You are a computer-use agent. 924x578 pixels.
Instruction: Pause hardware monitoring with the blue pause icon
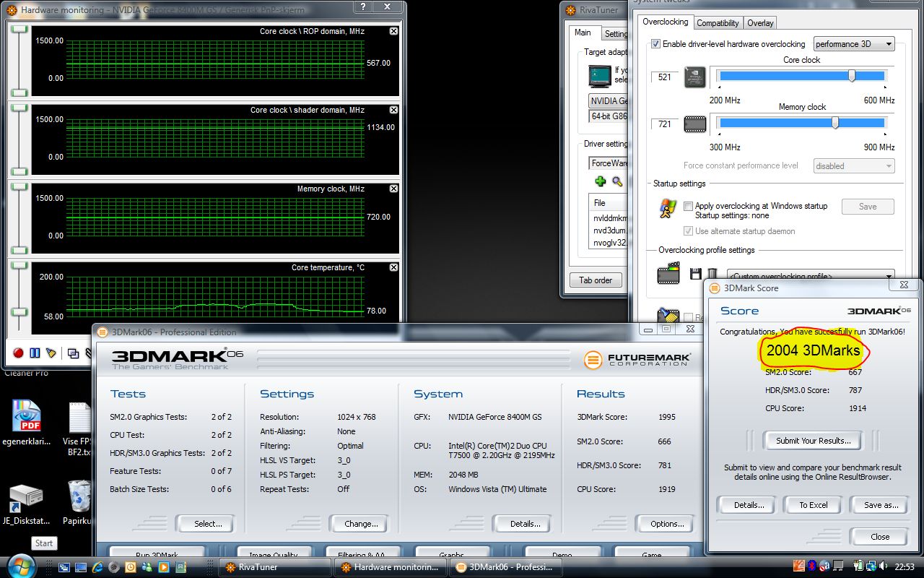pyautogui.click(x=34, y=353)
